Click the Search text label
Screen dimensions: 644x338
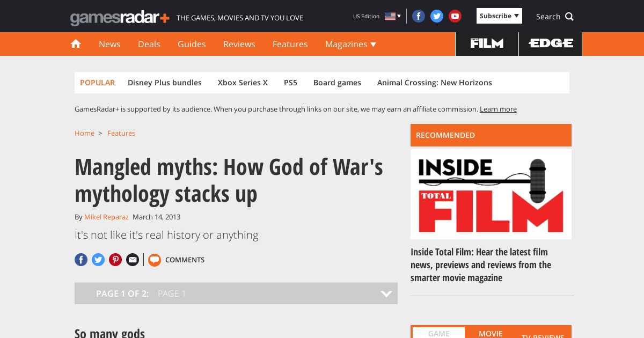[548, 17]
